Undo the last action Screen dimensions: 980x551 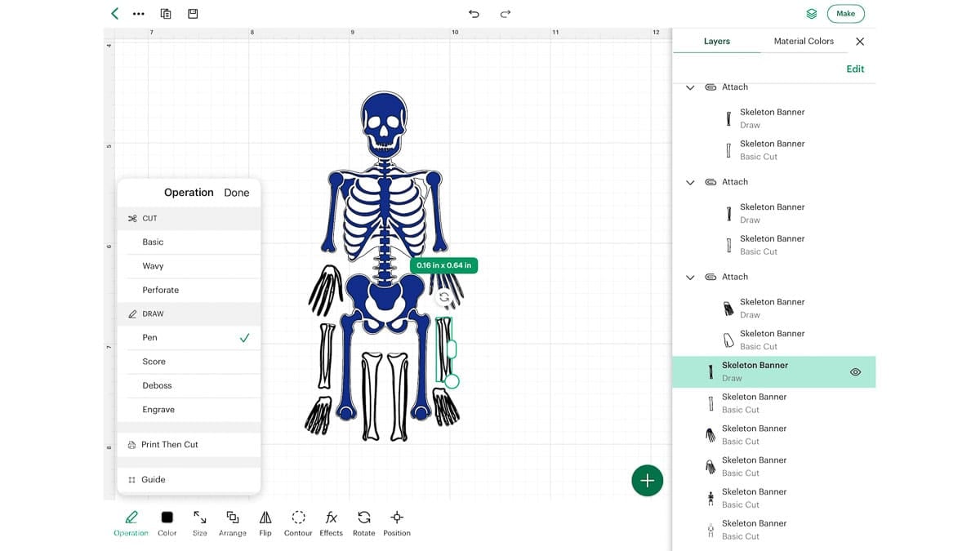point(474,14)
